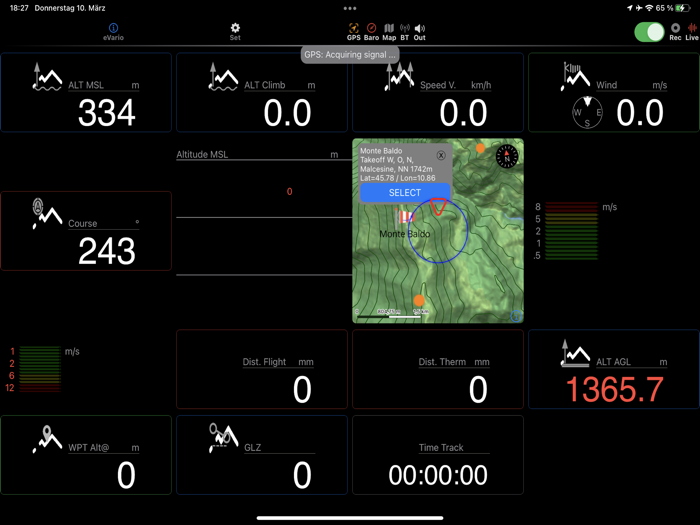700x525 pixels.
Task: Tap the orange waypoint dot beside the compass
Action: (480, 148)
